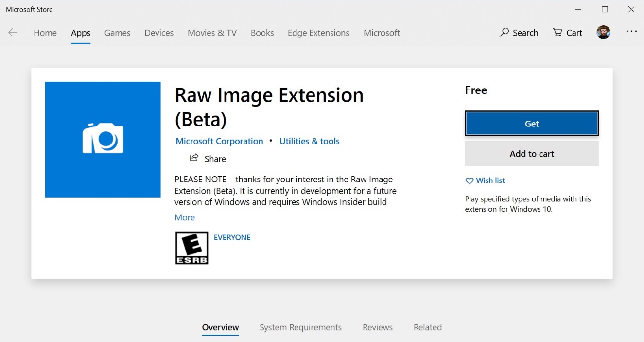Go back with the back arrow
Image resolution: width=644 pixels, height=342 pixels.
pyautogui.click(x=13, y=33)
